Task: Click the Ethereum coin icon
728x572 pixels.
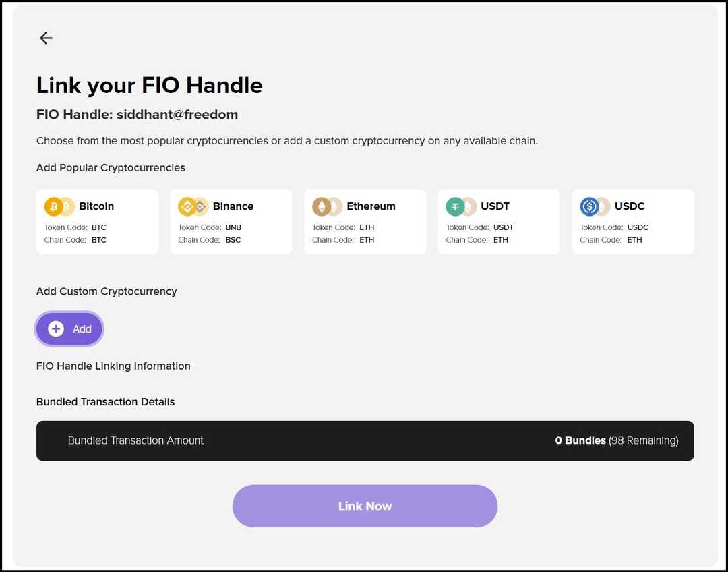Action: tap(322, 206)
